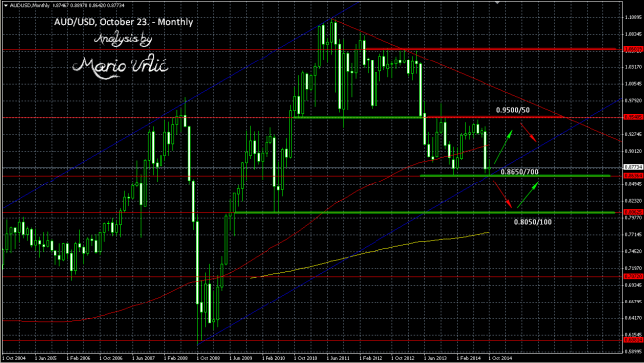Click the '1 Oct 2008' date on time axis
The height and width of the screenshot is (363, 644).
[x=208, y=358]
